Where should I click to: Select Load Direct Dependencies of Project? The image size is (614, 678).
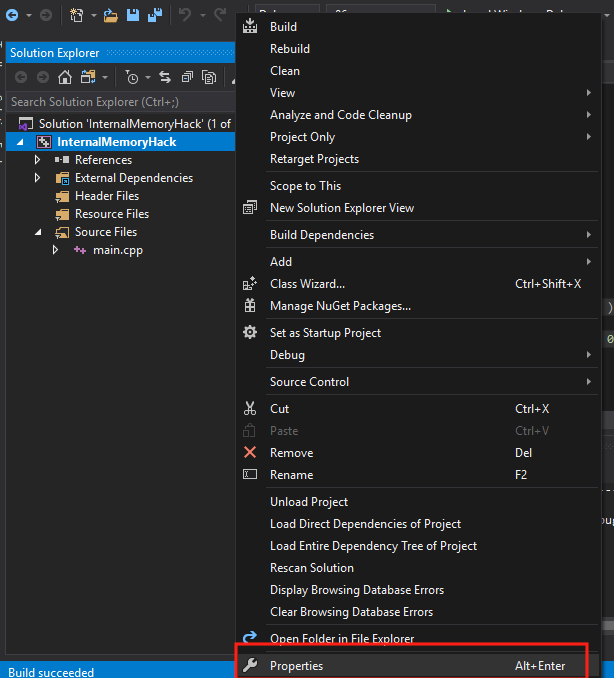[365, 524]
